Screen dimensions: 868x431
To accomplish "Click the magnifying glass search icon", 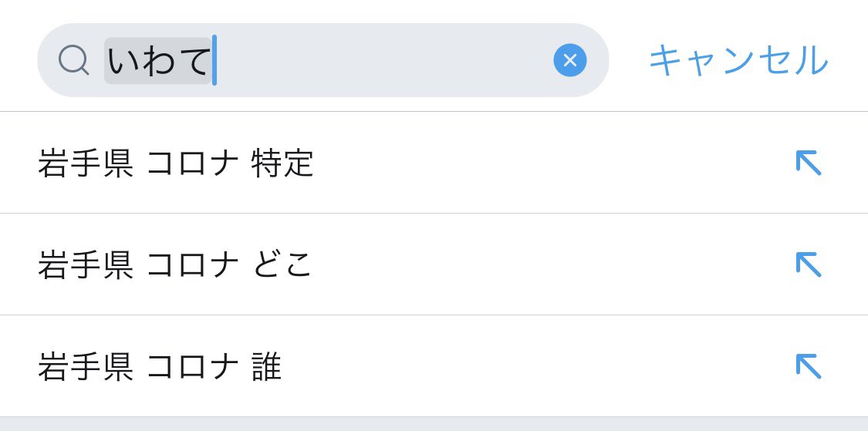I will pos(73,59).
